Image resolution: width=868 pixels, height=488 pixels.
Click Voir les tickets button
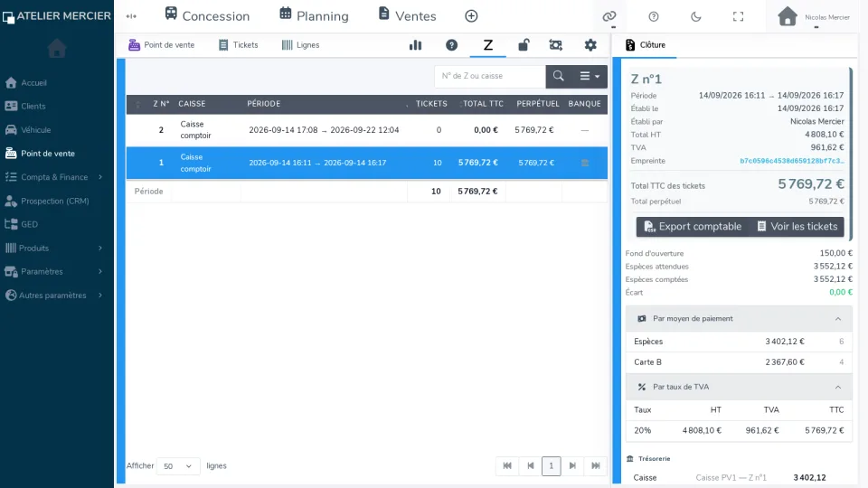point(797,226)
